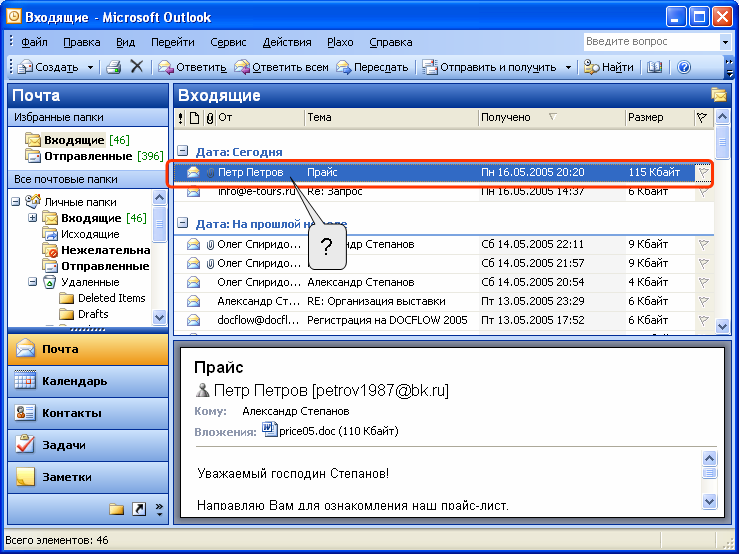Click the Ответить всем button
This screenshot has width=739, height=554.
click(x=281, y=67)
